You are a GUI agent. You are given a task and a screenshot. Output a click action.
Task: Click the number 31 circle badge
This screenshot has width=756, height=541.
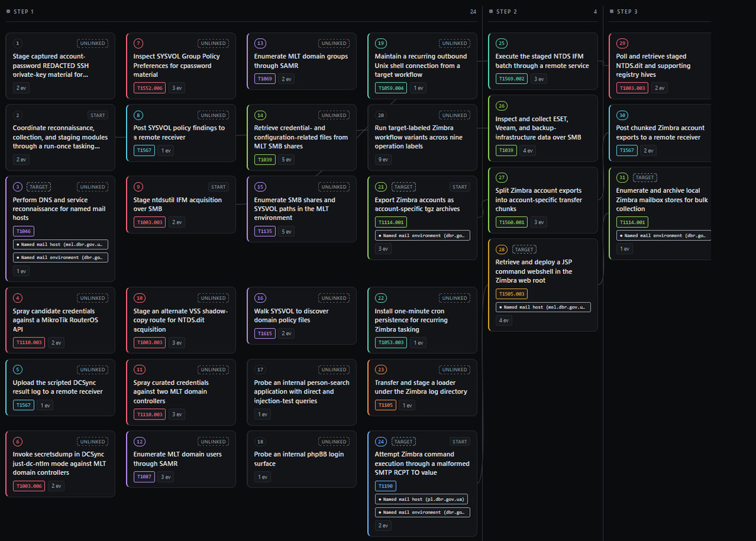622,178
